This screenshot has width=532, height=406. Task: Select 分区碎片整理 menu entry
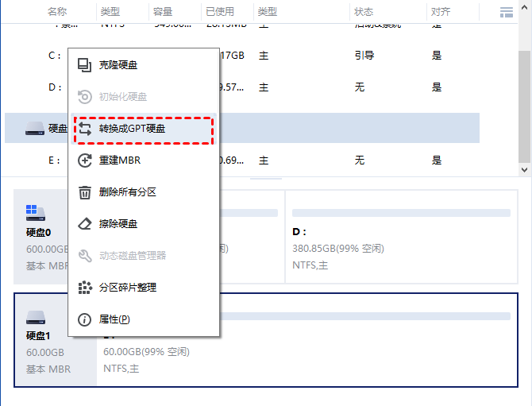[x=144, y=288]
